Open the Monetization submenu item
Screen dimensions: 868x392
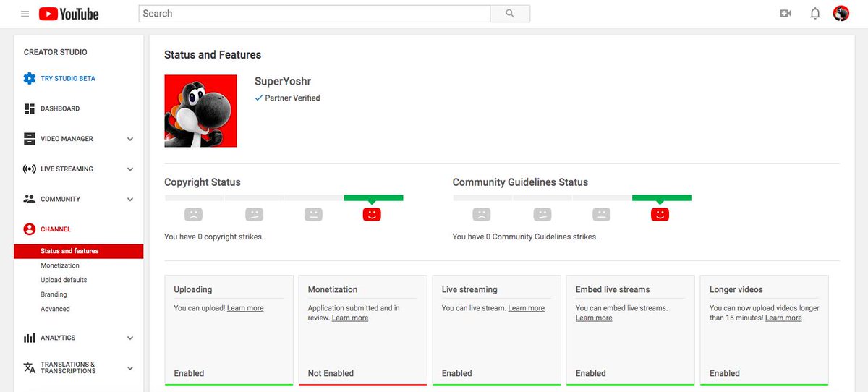click(x=60, y=265)
